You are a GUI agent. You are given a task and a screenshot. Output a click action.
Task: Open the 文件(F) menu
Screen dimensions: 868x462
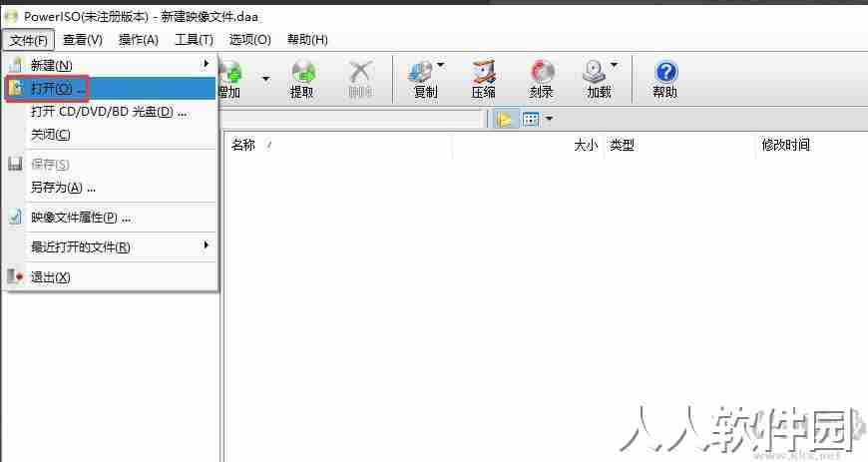click(28, 40)
